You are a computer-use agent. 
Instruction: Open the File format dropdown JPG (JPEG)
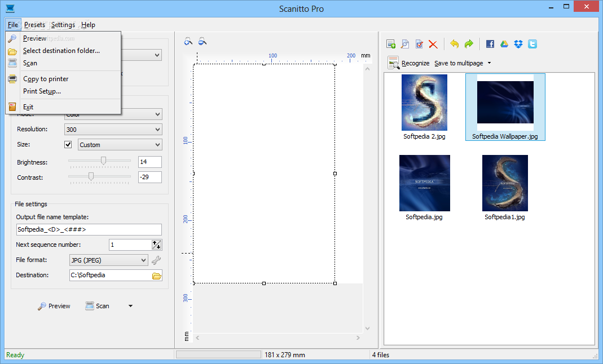pyautogui.click(x=108, y=260)
